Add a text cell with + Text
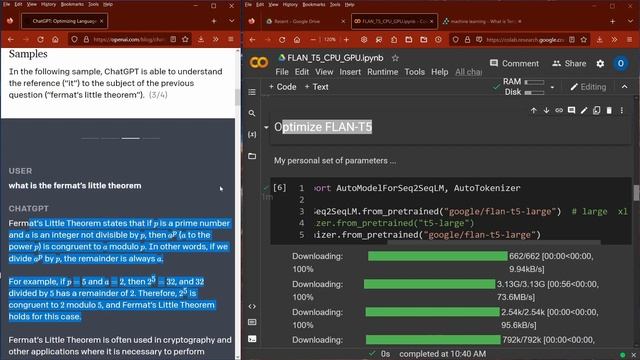 (316, 87)
